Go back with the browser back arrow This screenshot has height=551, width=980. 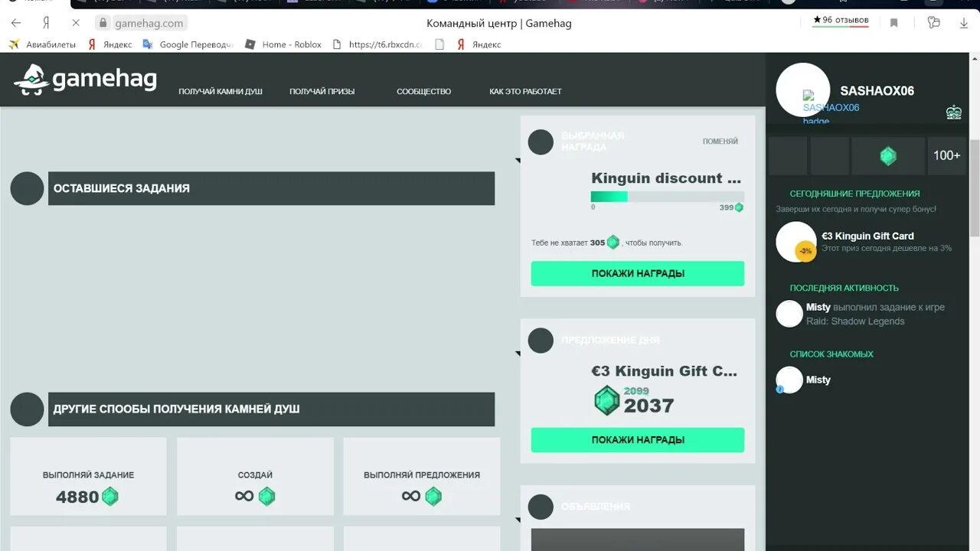(16, 23)
